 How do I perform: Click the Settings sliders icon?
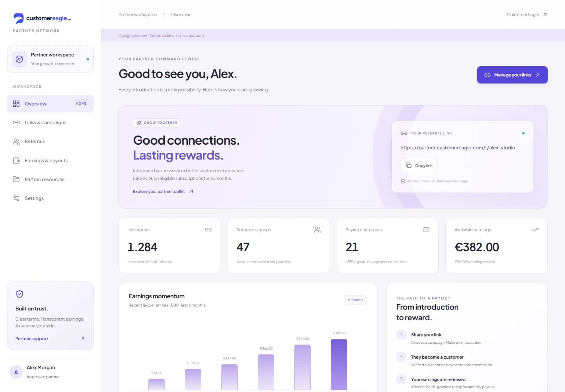tap(16, 198)
